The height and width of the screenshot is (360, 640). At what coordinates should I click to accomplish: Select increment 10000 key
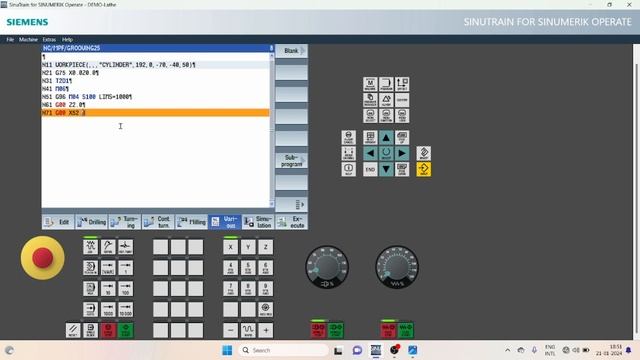click(x=126, y=309)
